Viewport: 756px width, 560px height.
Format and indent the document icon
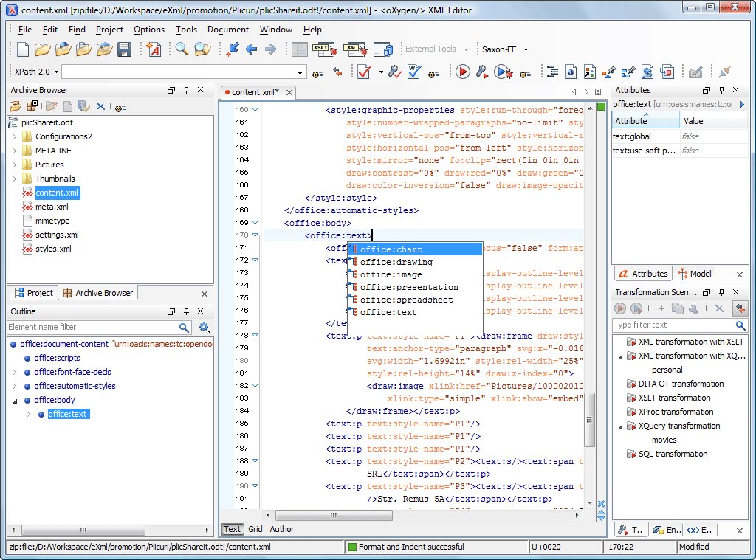553,71
